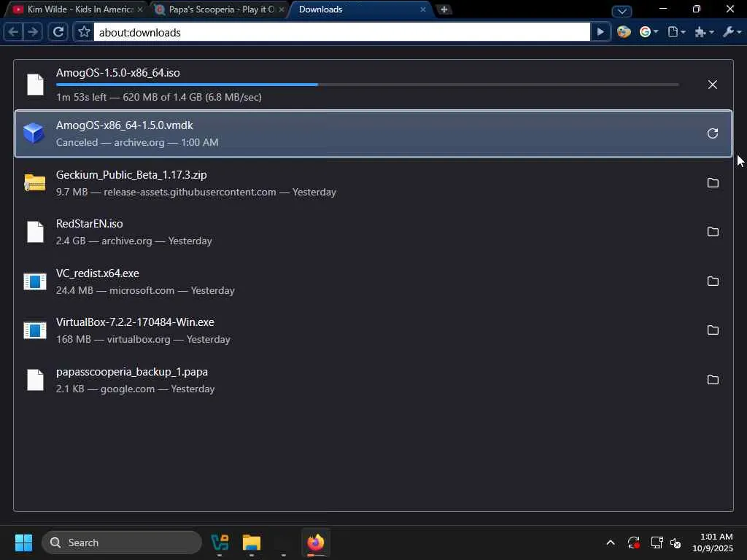Viewport: 747px width, 560px height.
Task: Click the Go arrow beside address bar
Action: point(600,32)
